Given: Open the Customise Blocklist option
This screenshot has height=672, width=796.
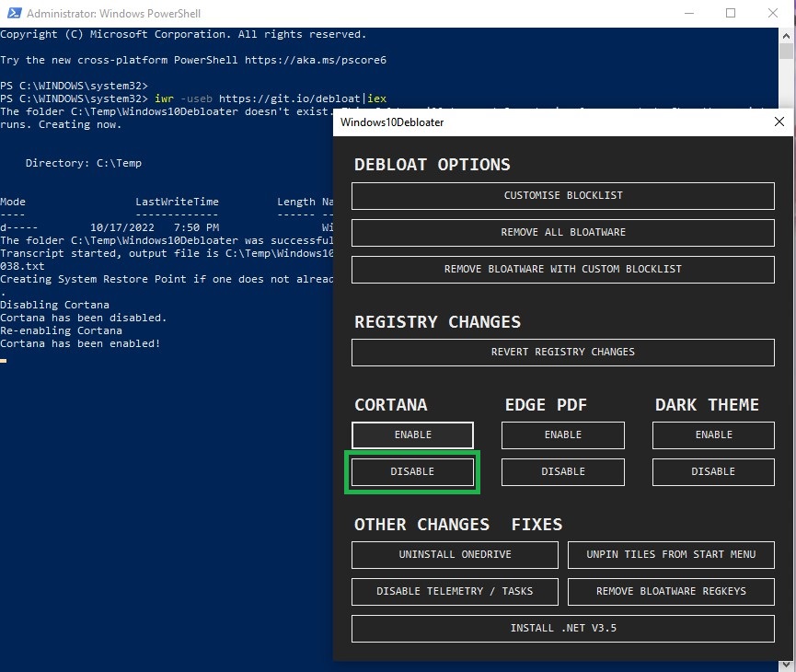Looking at the screenshot, I should pyautogui.click(x=562, y=195).
